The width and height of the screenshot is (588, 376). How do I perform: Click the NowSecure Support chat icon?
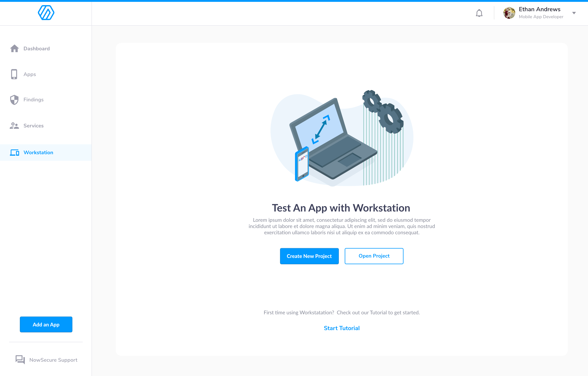click(x=20, y=360)
